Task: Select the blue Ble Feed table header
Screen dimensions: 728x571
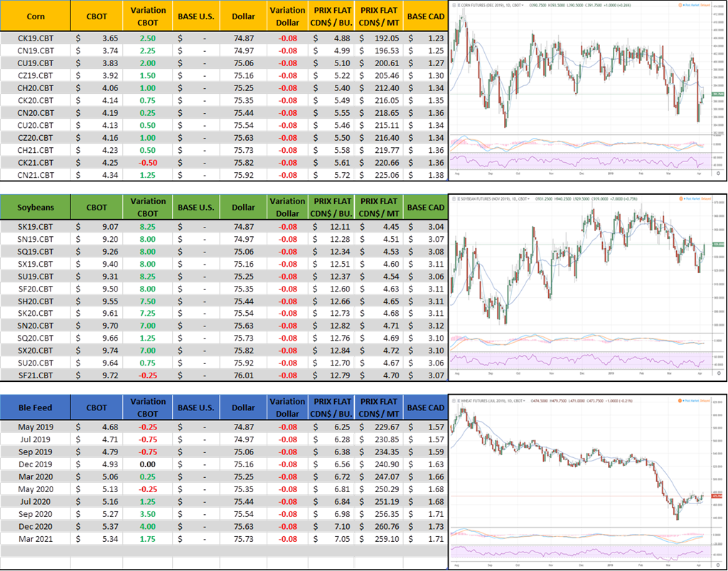Action: point(36,407)
